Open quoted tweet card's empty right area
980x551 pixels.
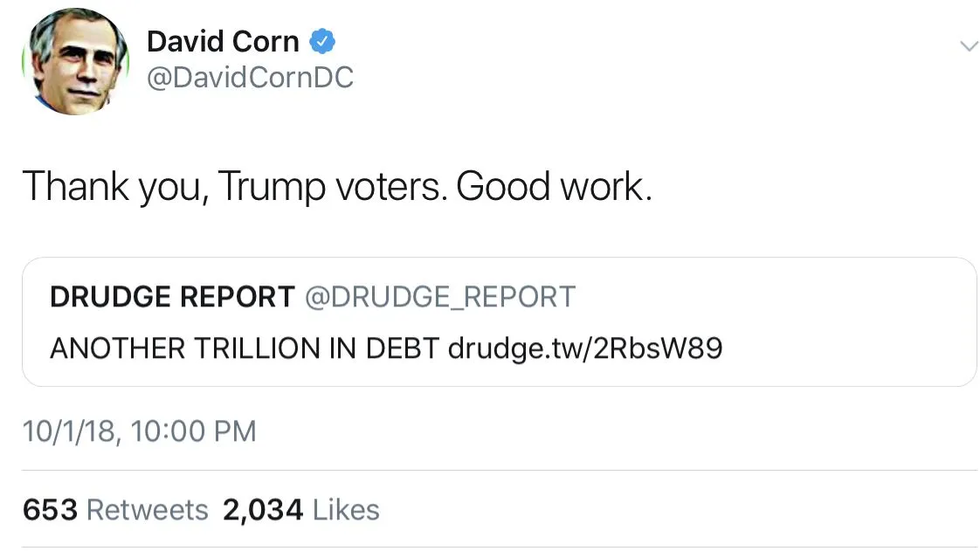pyautogui.click(x=847, y=323)
